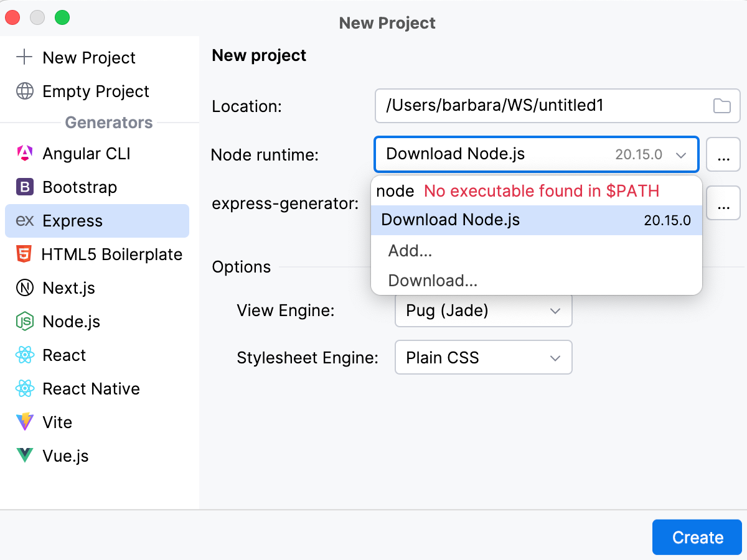
Task: Select the Express generator entry
Action: click(x=72, y=221)
